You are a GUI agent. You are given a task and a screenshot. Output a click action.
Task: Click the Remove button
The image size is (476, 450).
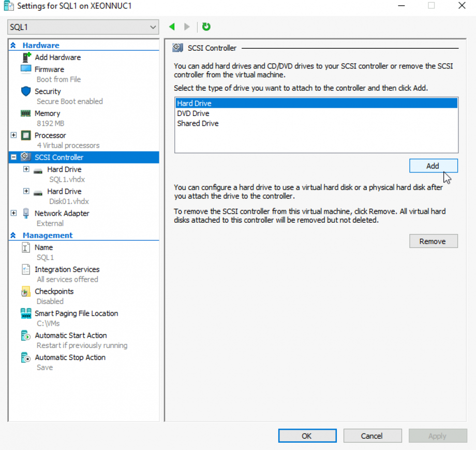click(433, 241)
